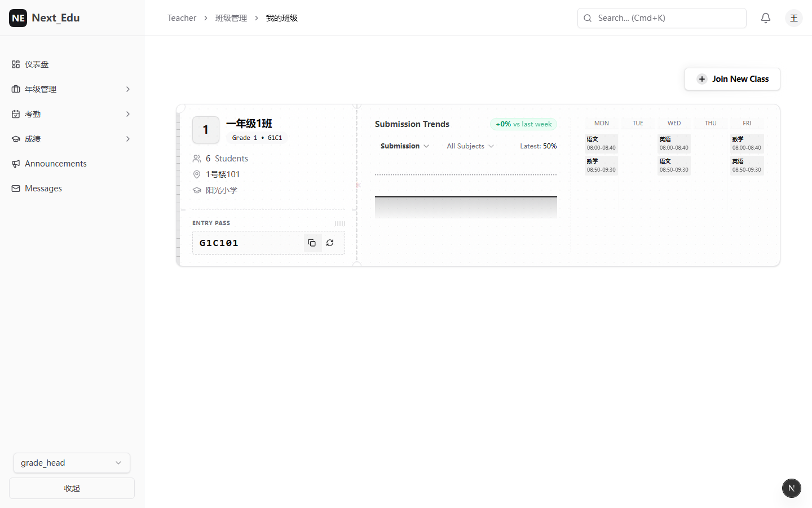This screenshot has width=812, height=508.
Task: Click the 成绩 graduation cap icon
Action: tap(16, 139)
